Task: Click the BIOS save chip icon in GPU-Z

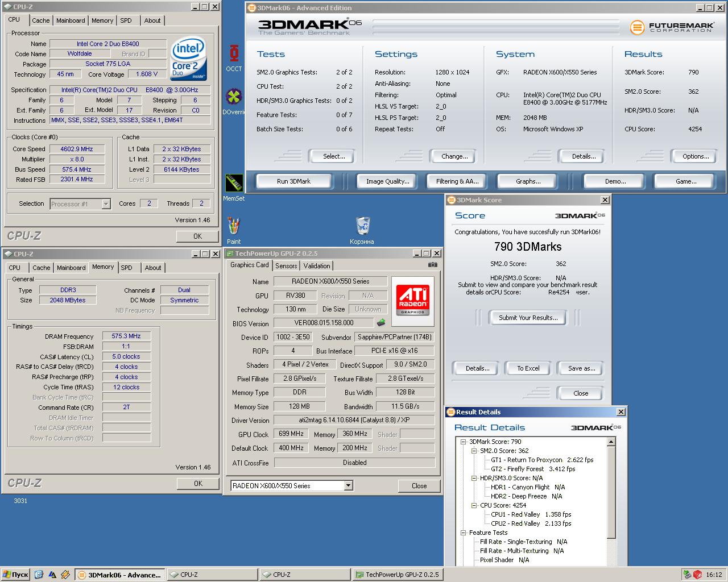Action: point(380,323)
